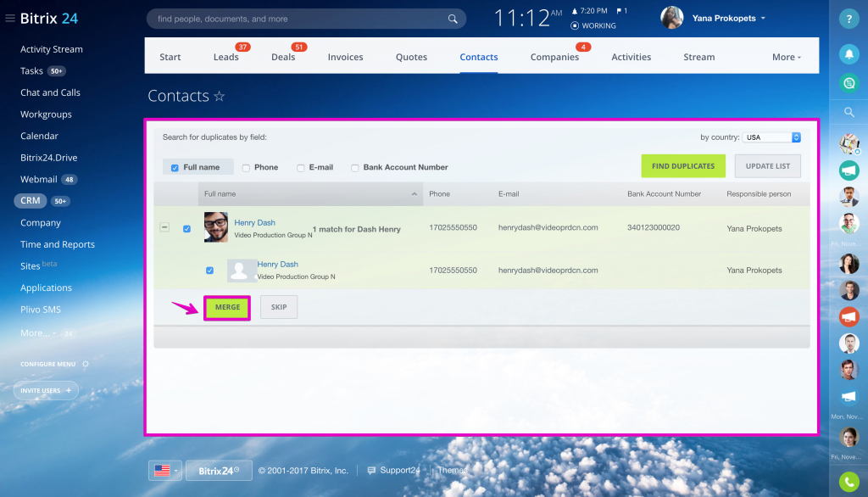Open the red megaphone announcement icon
868x497 pixels.
click(849, 317)
